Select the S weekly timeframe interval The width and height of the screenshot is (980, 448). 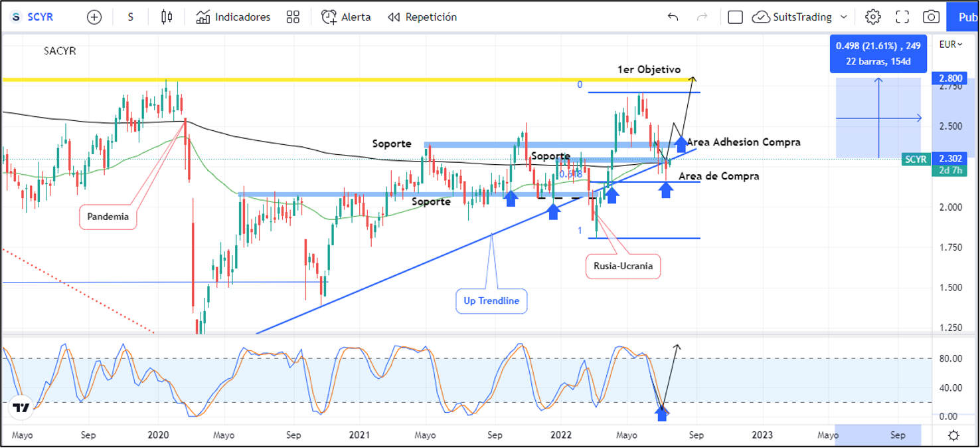[130, 17]
